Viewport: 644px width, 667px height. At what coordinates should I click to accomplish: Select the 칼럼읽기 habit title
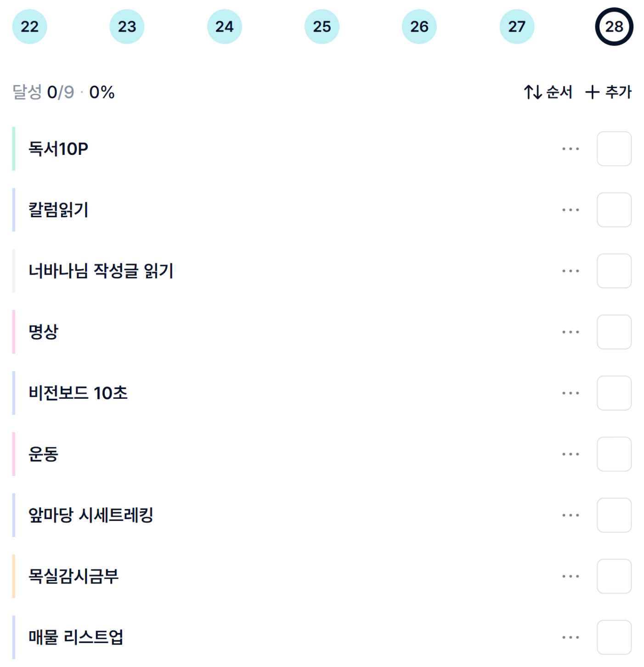coord(58,210)
